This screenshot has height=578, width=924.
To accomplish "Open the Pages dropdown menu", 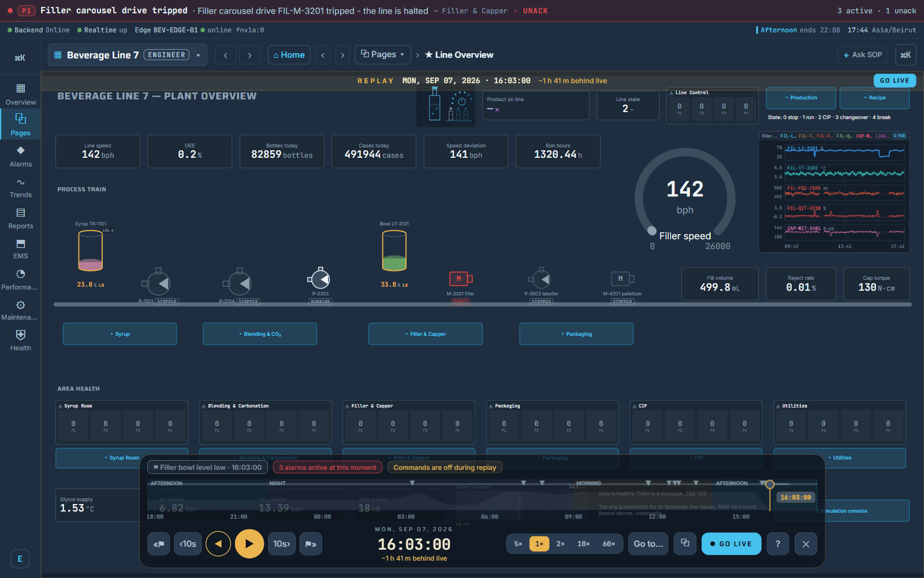I will 383,54.
